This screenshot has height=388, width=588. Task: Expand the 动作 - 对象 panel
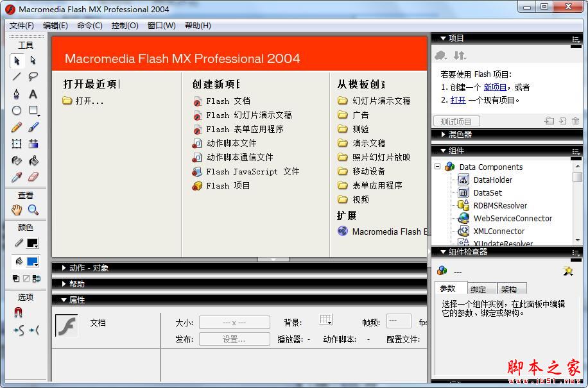coord(64,268)
